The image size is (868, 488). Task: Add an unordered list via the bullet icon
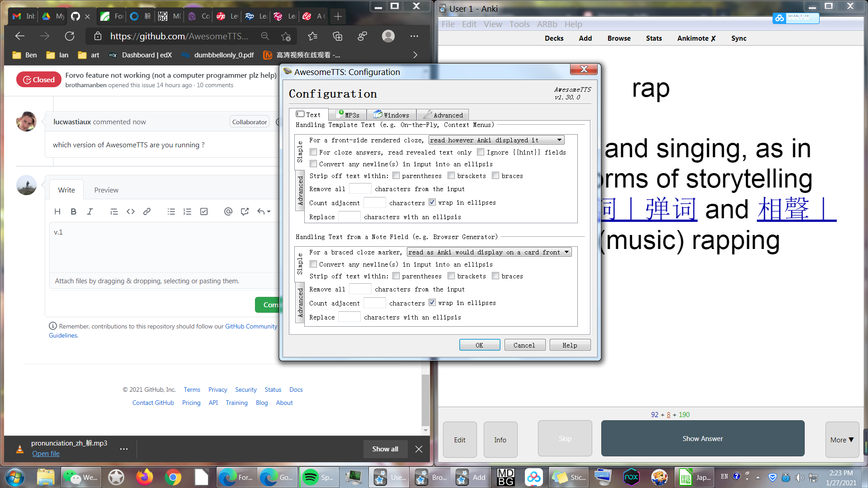click(x=171, y=211)
